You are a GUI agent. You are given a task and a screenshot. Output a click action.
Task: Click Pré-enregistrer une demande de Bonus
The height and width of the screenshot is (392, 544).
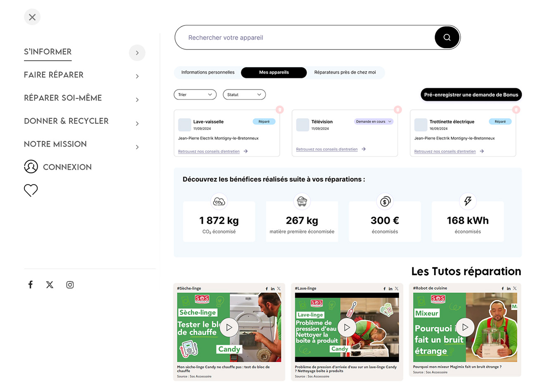coord(471,94)
